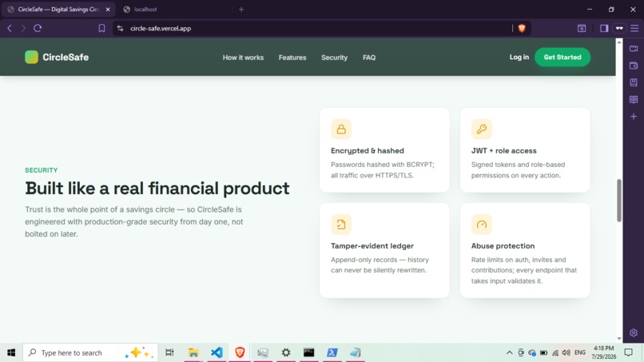The width and height of the screenshot is (644, 362).
Task: Open the network Wi-Fi tray icon
Action: (x=555, y=352)
